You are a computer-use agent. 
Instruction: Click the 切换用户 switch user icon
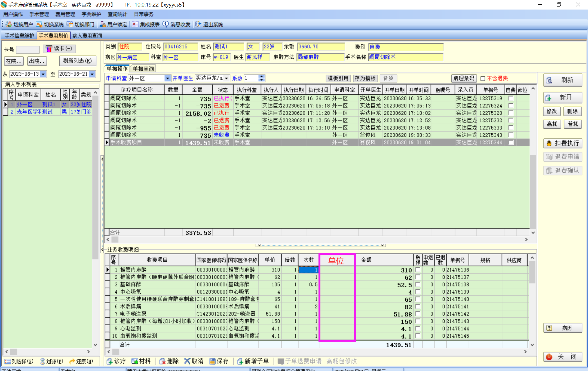pos(9,24)
